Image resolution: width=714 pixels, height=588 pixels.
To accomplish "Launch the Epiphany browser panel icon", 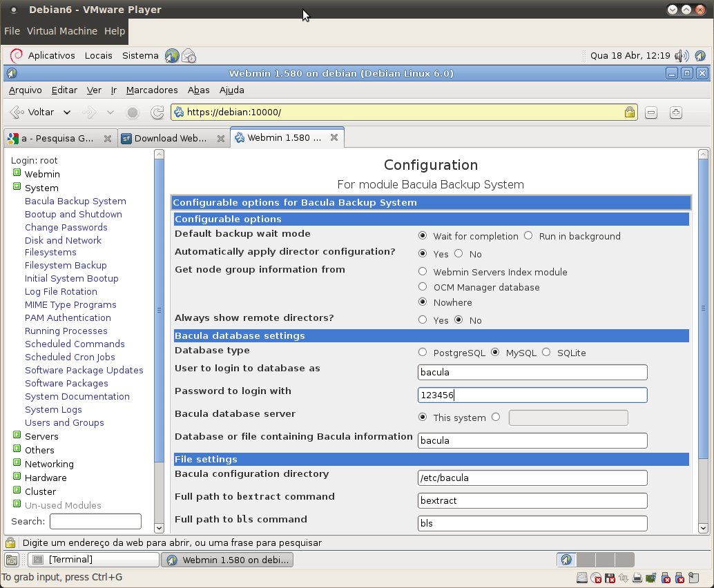I will (172, 55).
